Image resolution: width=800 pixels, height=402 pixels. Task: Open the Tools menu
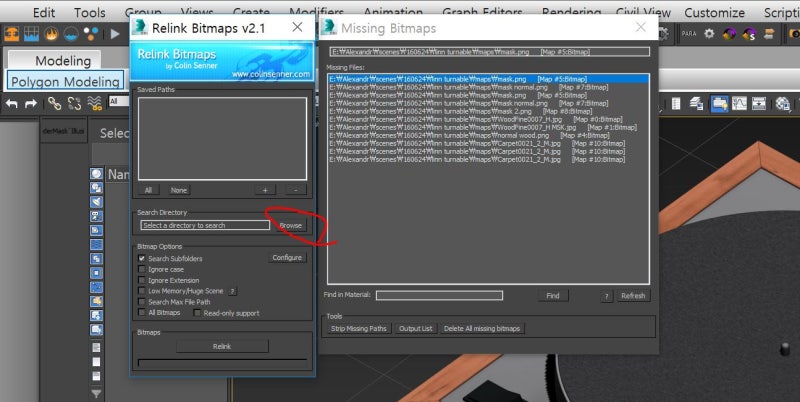(x=90, y=12)
